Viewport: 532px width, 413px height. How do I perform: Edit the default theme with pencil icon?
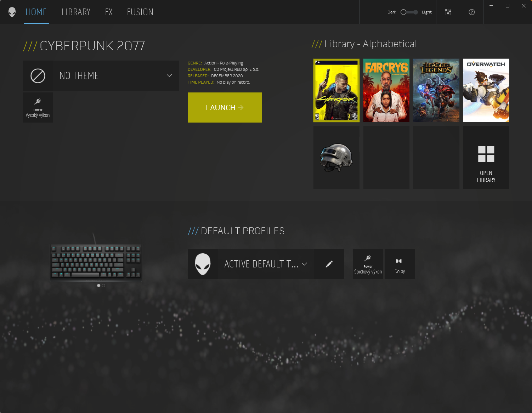pos(329,264)
